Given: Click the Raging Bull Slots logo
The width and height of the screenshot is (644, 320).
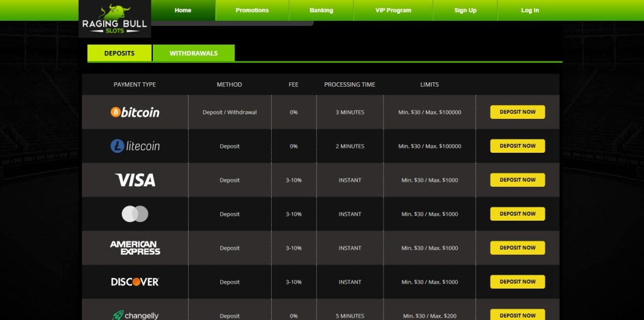Looking at the screenshot, I should point(114,19).
